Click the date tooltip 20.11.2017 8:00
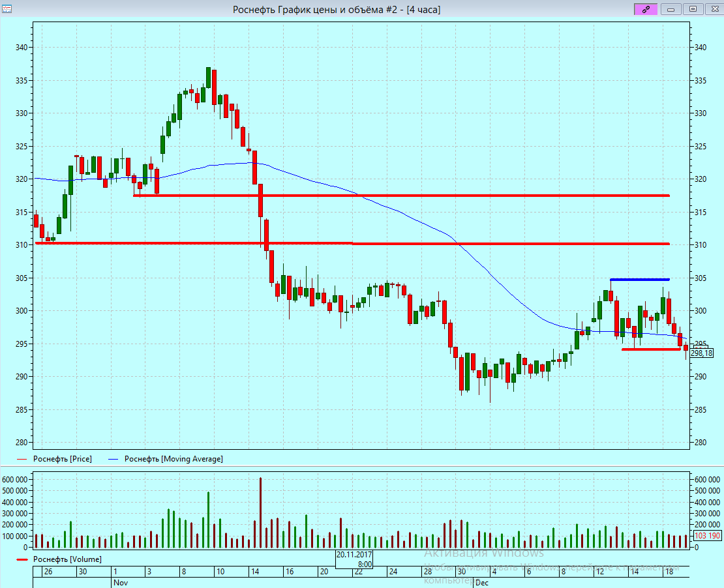Screen dimensions: 724x588 click(x=354, y=559)
